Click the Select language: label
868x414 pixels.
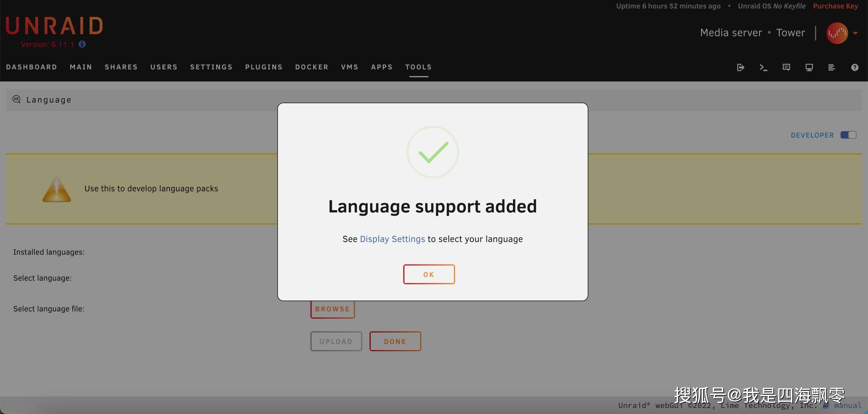42,278
